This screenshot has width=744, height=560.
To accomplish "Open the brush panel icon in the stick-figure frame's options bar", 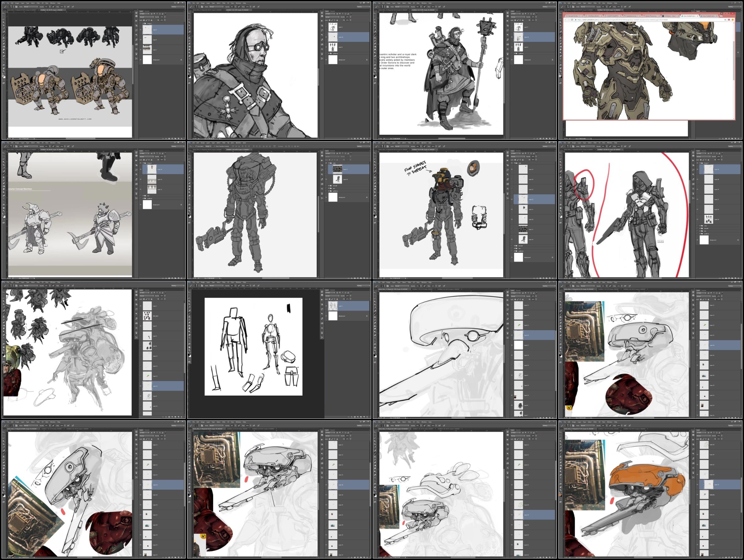I will point(202,286).
